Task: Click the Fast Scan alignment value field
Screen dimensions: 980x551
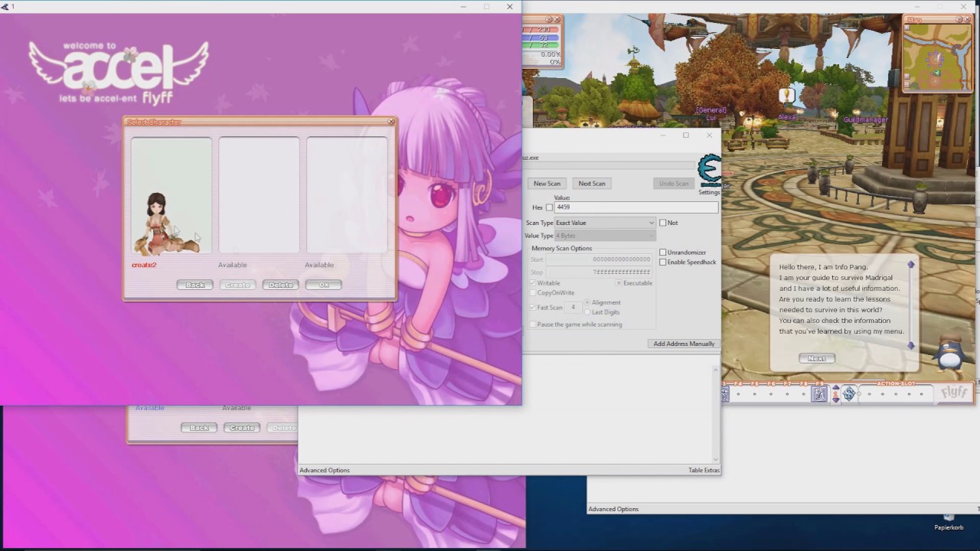Action: click(573, 308)
